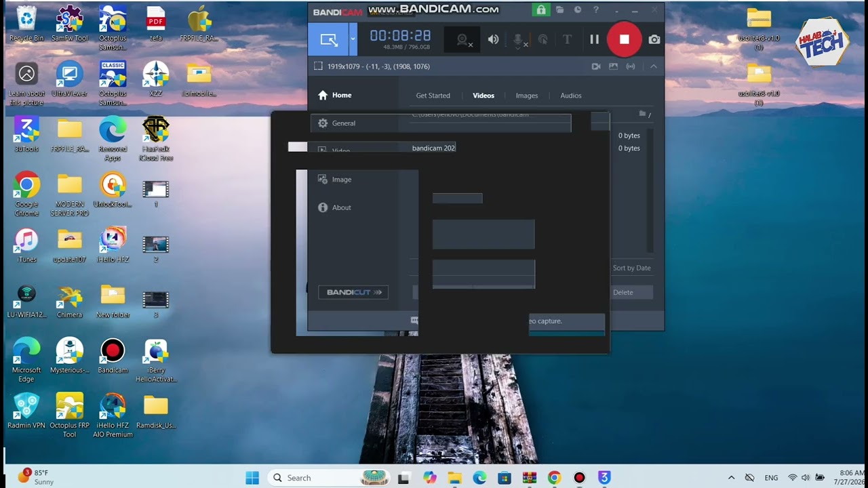This screenshot has width=868, height=488.
Task: Open Copilot from the taskbar
Action: pos(429,478)
